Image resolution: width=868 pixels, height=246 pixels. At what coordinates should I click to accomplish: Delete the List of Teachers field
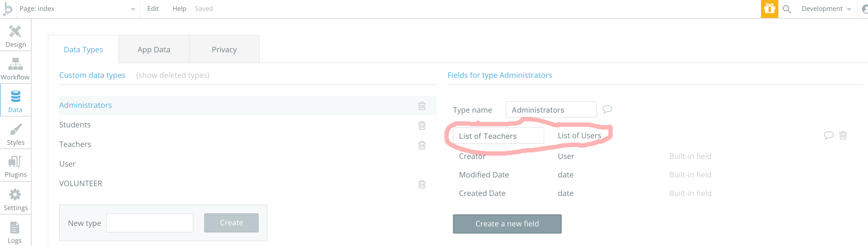point(843,135)
